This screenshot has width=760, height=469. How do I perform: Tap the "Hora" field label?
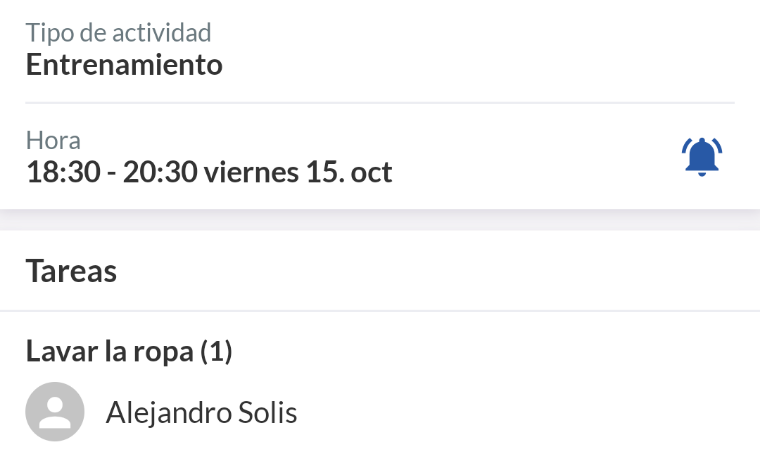[53, 140]
